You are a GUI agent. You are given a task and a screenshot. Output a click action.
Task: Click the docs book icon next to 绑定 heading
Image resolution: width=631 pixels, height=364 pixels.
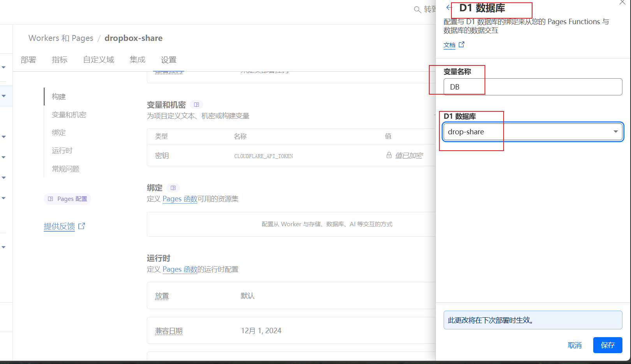(x=173, y=188)
